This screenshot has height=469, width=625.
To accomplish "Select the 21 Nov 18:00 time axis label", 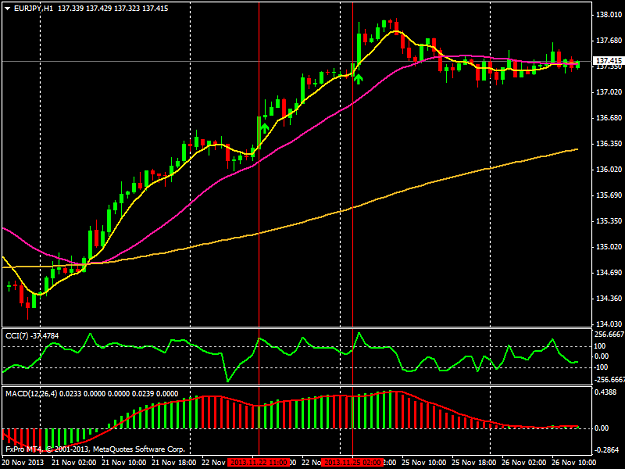I will [174, 462].
